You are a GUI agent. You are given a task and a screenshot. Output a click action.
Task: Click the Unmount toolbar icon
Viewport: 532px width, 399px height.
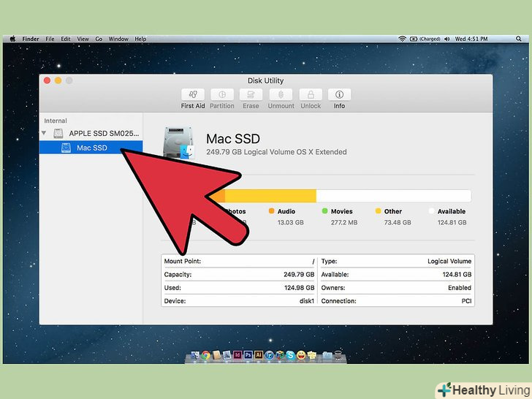pos(281,95)
